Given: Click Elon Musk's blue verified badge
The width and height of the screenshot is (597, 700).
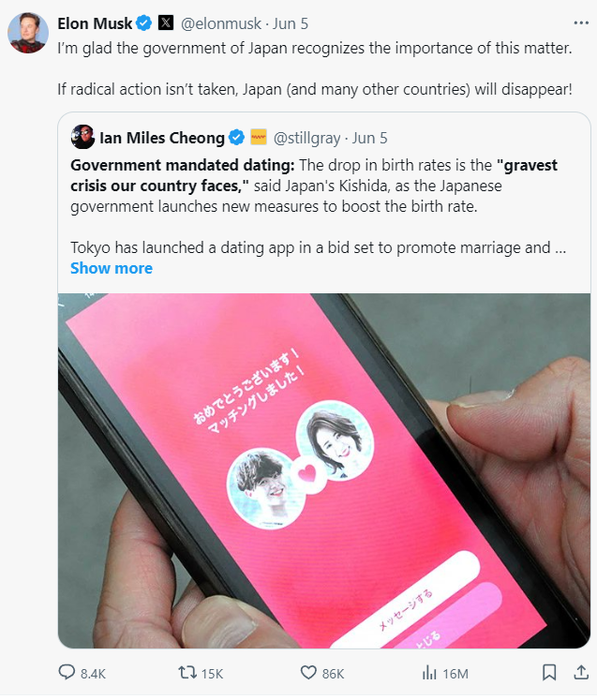Looking at the screenshot, I should click(143, 22).
